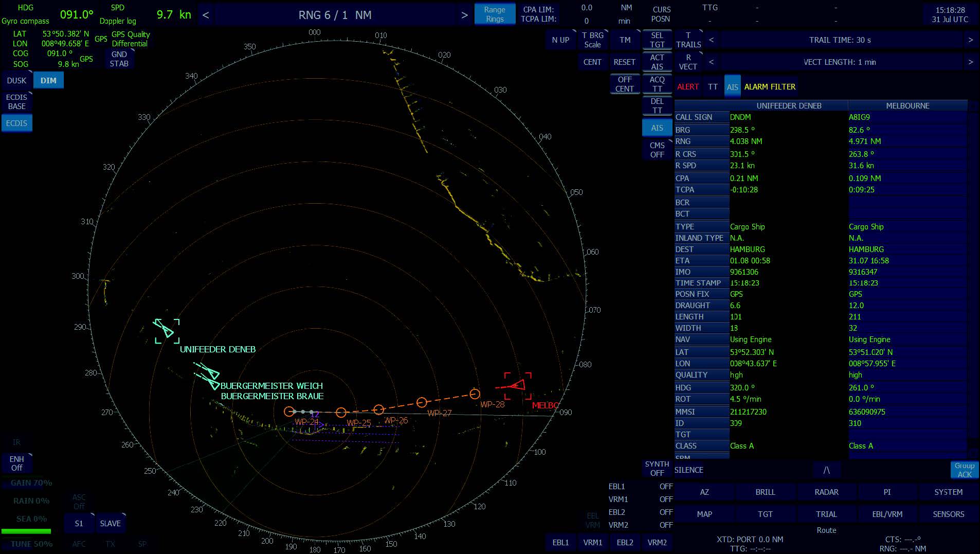Click the TM true motion button

click(625, 40)
